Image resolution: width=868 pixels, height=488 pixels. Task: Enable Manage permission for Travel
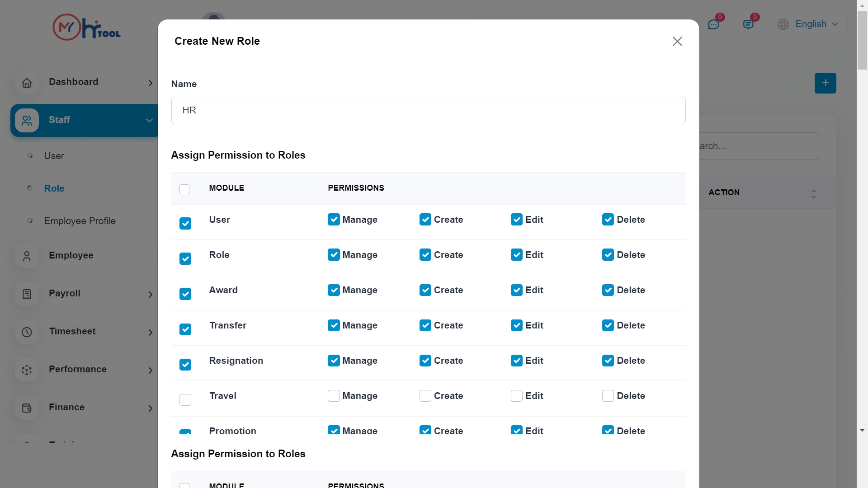pyautogui.click(x=334, y=396)
